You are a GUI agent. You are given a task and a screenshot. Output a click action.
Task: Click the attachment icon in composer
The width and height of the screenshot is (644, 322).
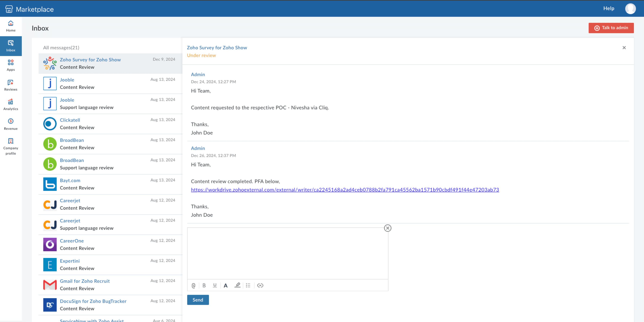click(194, 285)
